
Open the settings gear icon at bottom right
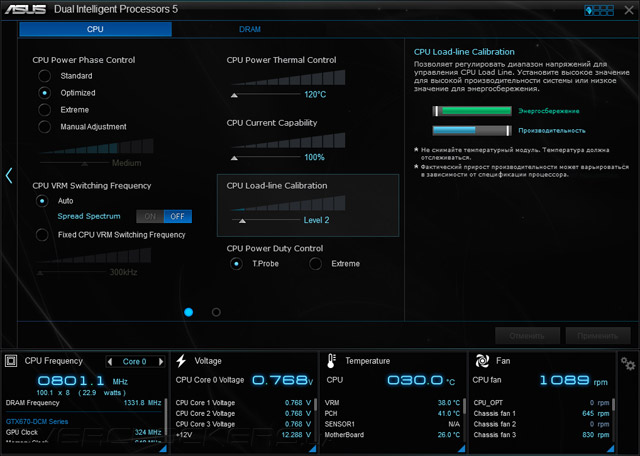628,363
